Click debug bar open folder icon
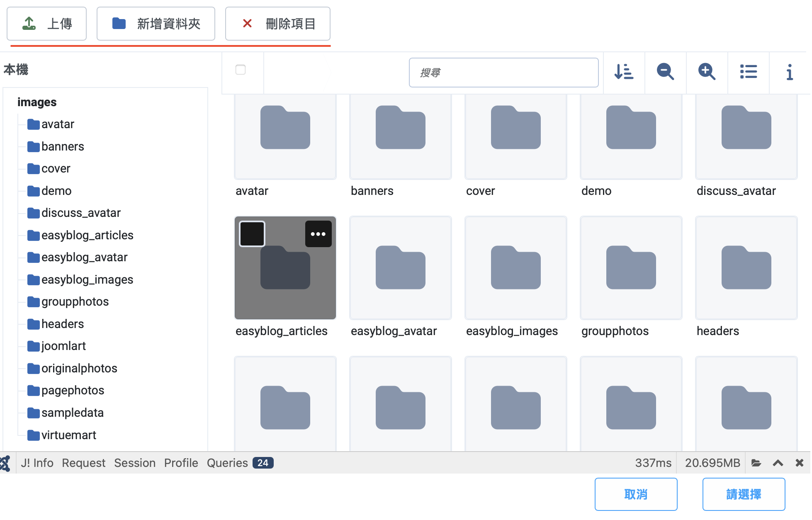Image resolution: width=812 pixels, height=520 pixels. (756, 463)
